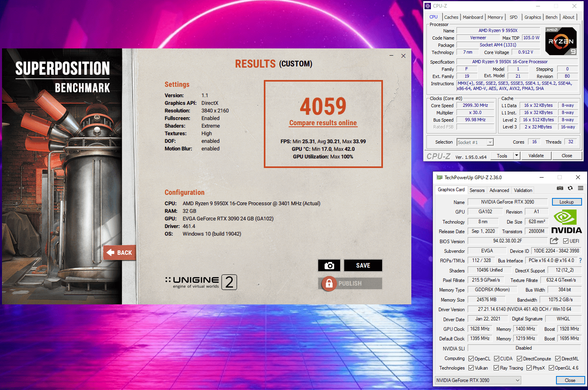The image size is (588, 390).
Task: Open the Advanced tab in GPU-Z
Action: tap(499, 190)
